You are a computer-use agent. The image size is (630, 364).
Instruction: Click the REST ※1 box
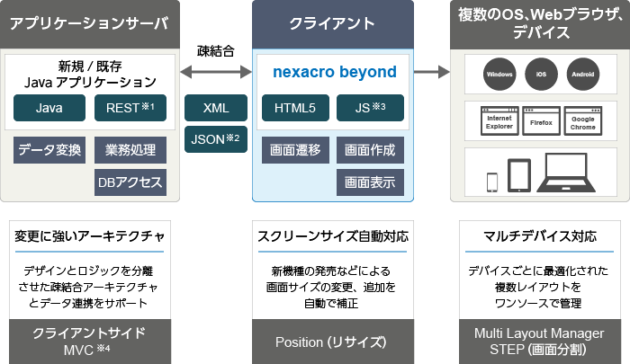(130, 108)
